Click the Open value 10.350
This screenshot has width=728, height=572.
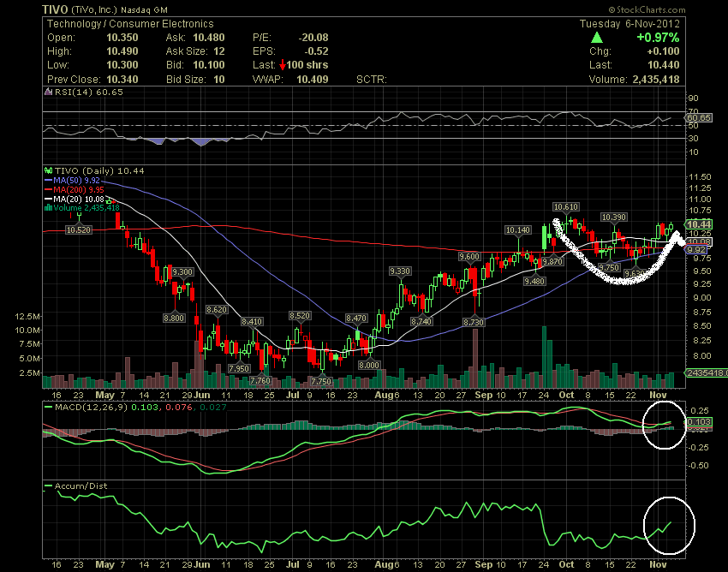[x=122, y=38]
